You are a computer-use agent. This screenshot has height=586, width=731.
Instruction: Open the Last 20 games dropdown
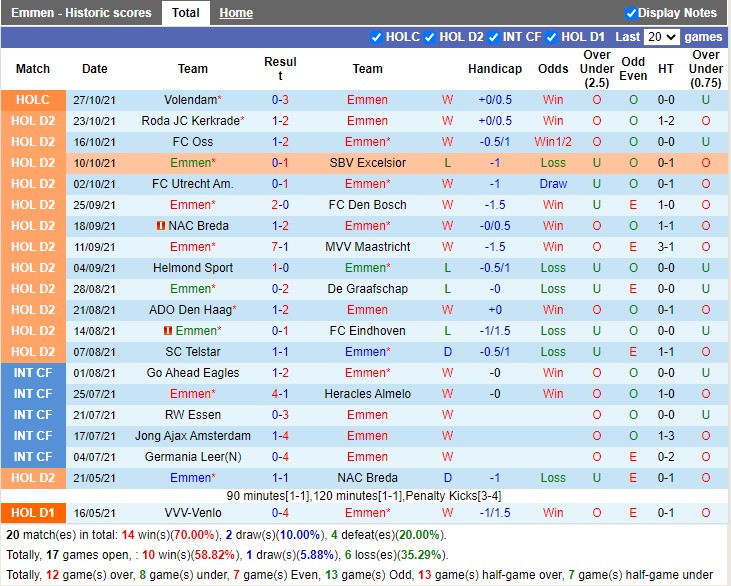point(662,37)
